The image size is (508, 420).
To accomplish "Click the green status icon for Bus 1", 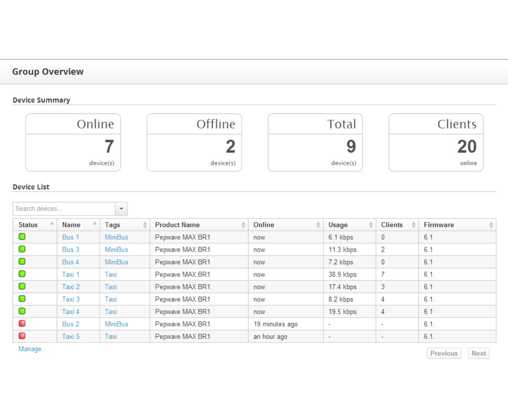I will [22, 237].
